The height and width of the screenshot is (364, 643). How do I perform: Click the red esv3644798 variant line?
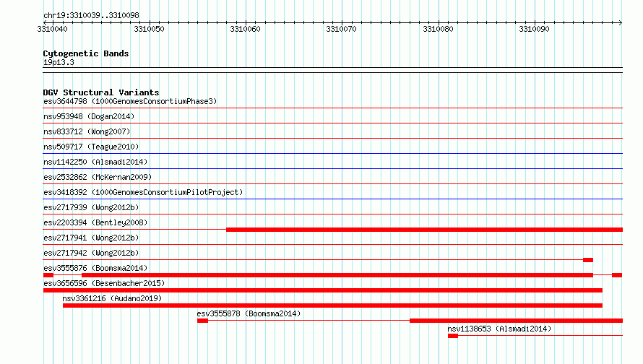tap(333, 108)
